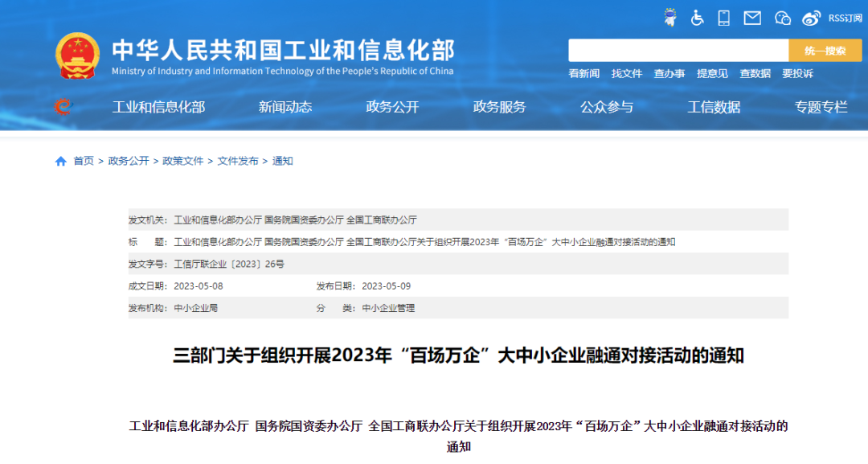Click the mobile phone version icon
Image resolution: width=868 pixels, height=464 pixels.
pos(723,18)
